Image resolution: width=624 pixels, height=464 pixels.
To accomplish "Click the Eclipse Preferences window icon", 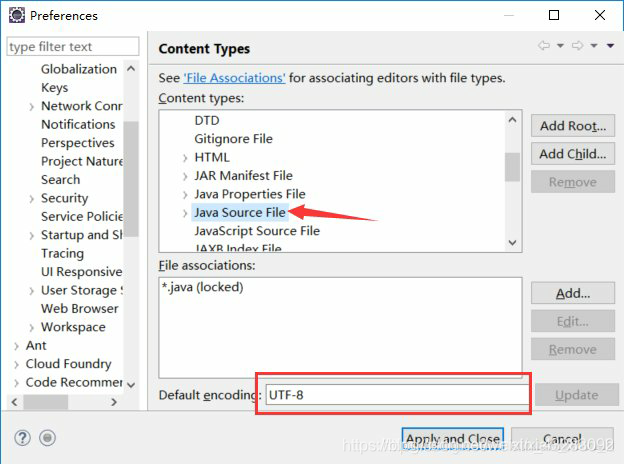I will (x=17, y=16).
